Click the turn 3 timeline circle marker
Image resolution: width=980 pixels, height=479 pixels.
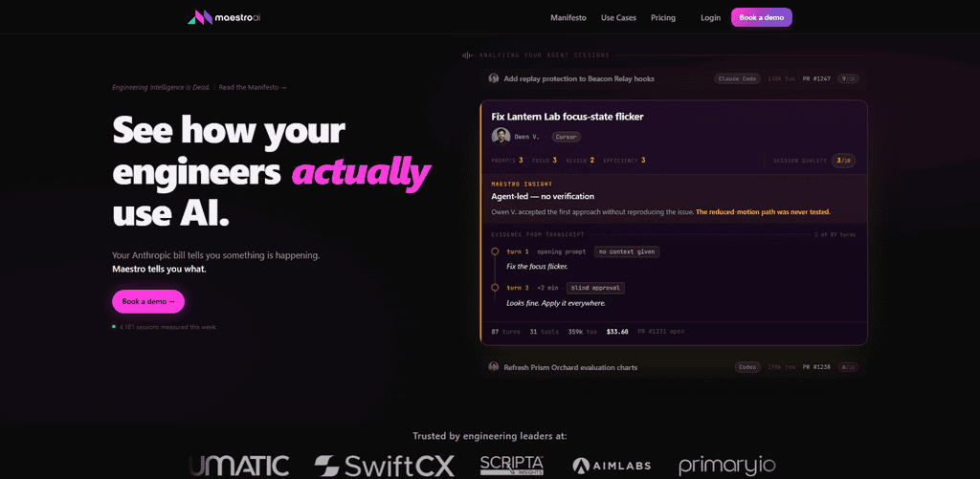pyautogui.click(x=495, y=288)
